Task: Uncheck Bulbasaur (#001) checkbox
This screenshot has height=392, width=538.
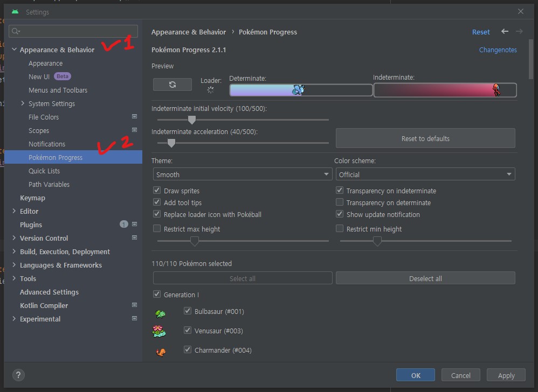Action: [188, 311]
